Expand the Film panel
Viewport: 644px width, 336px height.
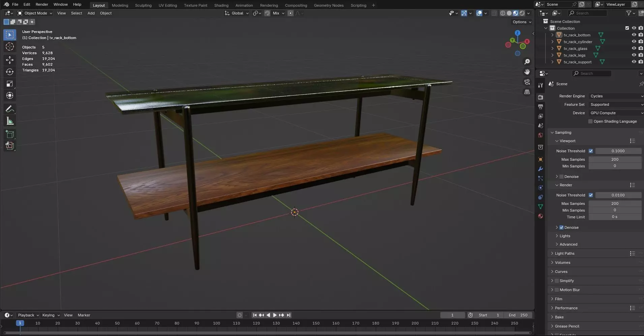(558, 299)
